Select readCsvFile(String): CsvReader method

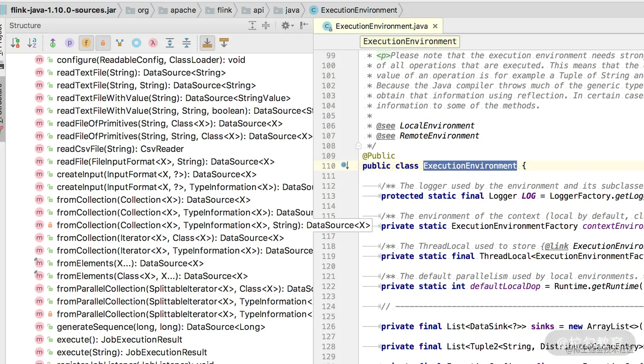120,149
